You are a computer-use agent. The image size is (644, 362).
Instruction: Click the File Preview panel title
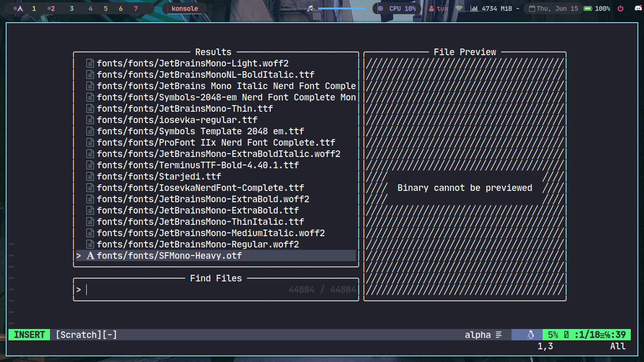(x=465, y=52)
